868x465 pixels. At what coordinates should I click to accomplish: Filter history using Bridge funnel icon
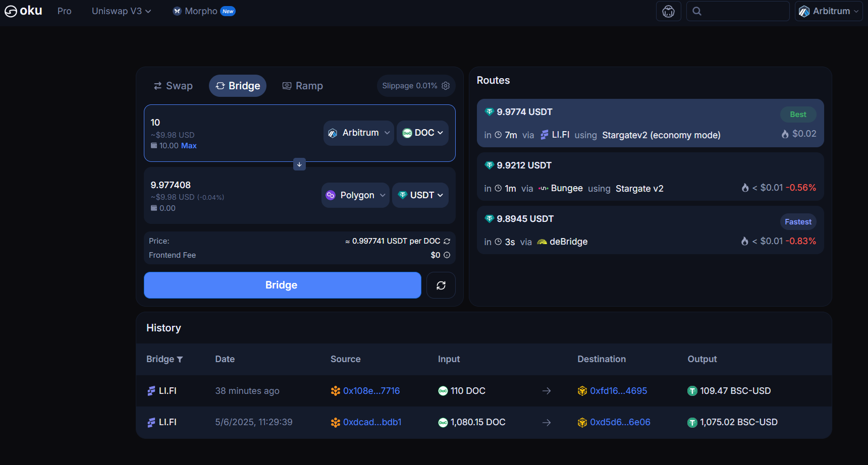pos(180,360)
